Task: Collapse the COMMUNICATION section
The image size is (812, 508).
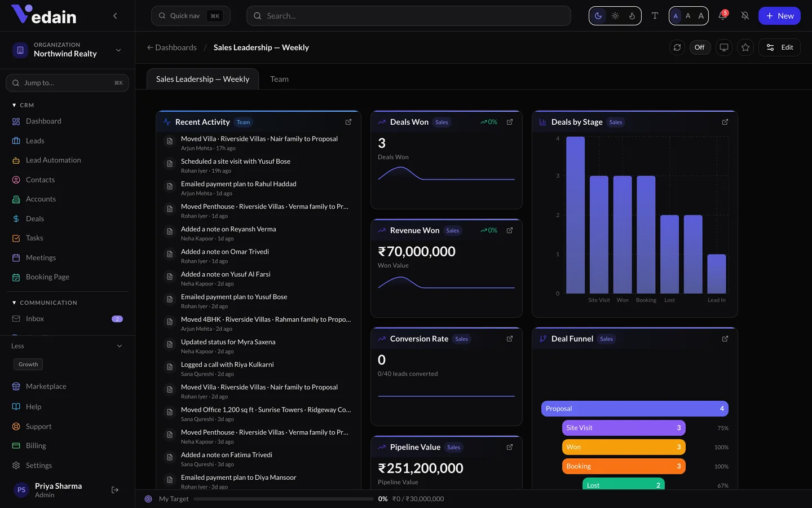Action: [x=45, y=303]
